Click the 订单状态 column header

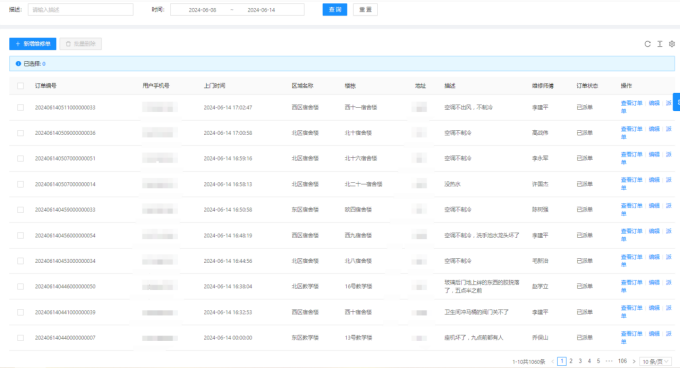click(587, 86)
